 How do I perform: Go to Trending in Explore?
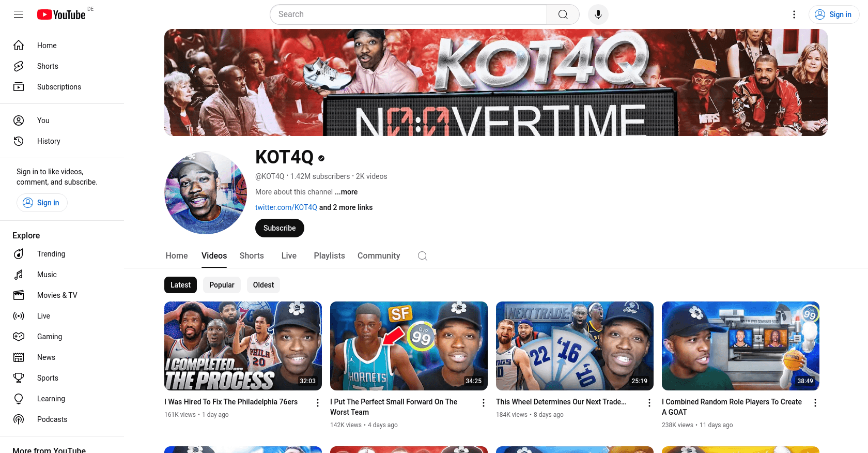tap(51, 254)
